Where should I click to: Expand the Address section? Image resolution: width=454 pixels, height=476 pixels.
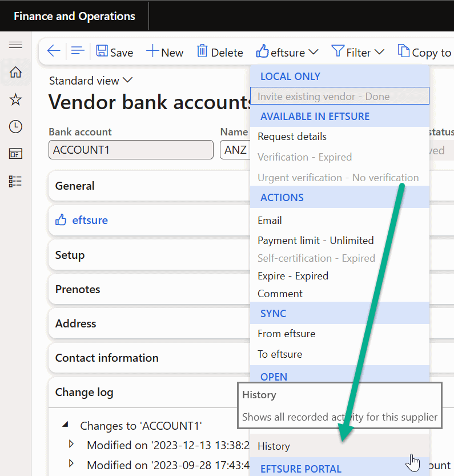pos(148,323)
